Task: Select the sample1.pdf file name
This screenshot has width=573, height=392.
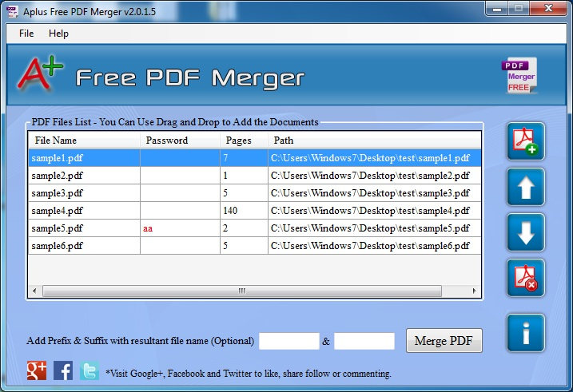Action: (57, 158)
